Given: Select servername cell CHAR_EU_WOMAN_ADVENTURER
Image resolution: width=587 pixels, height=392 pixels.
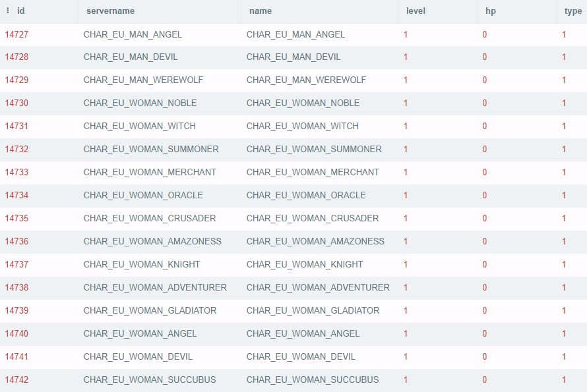Looking at the screenshot, I should (155, 288).
